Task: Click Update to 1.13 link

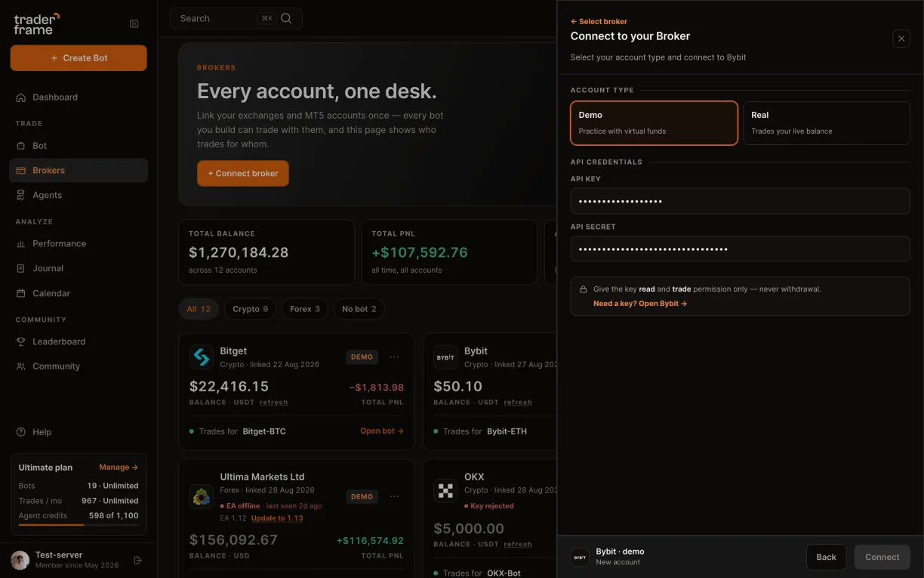Action: click(x=277, y=518)
